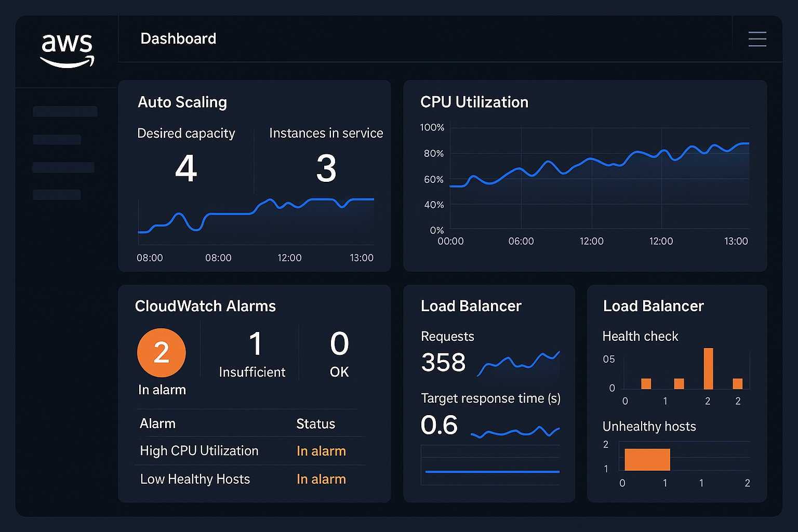The width and height of the screenshot is (798, 532).
Task: Toggle the Insufficient alarms counter
Action: click(x=252, y=352)
